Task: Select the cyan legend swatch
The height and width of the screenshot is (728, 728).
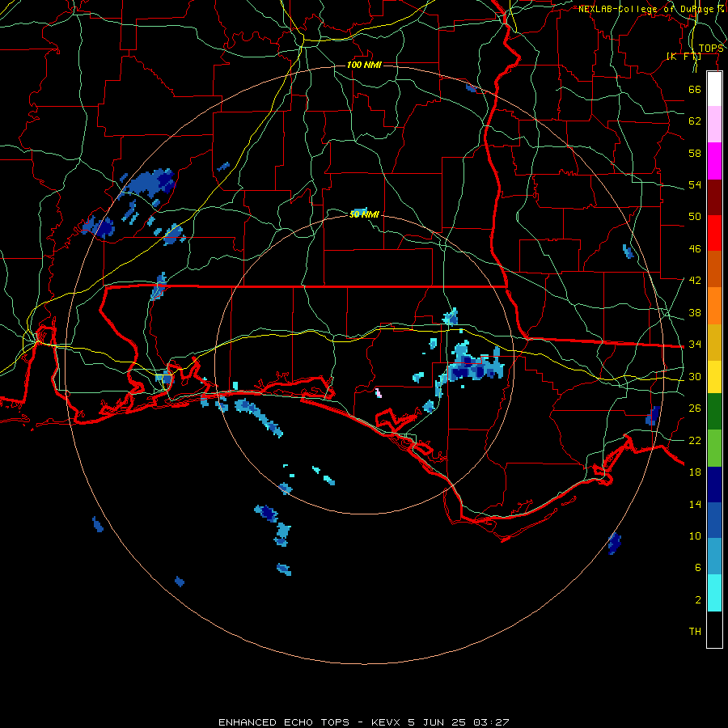Action: pos(714,593)
